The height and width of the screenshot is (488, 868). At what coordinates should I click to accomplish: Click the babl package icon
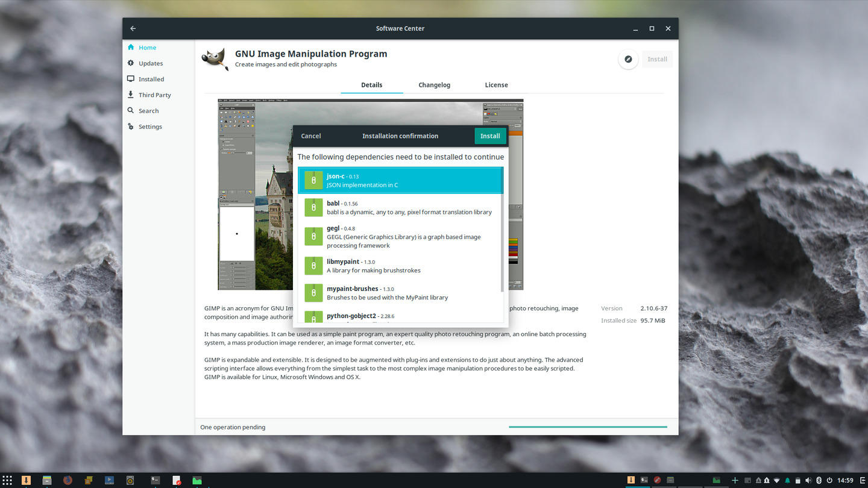(x=313, y=207)
